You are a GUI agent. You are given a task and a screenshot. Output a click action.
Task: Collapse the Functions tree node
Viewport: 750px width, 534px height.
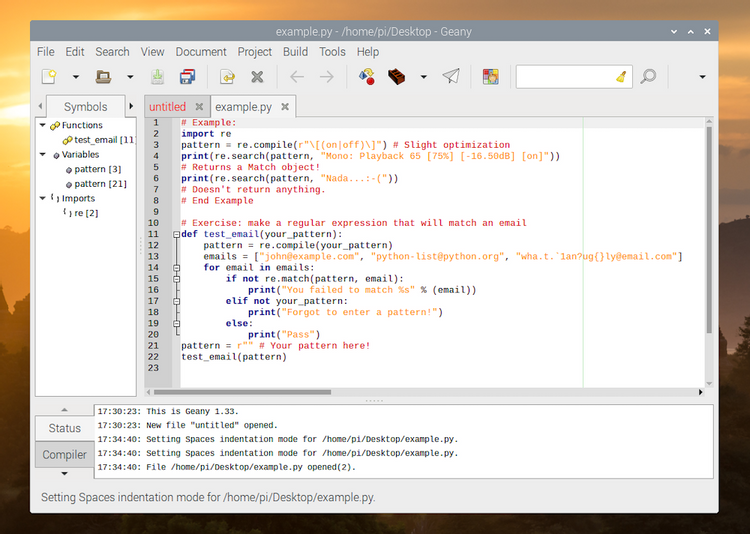pyautogui.click(x=43, y=126)
